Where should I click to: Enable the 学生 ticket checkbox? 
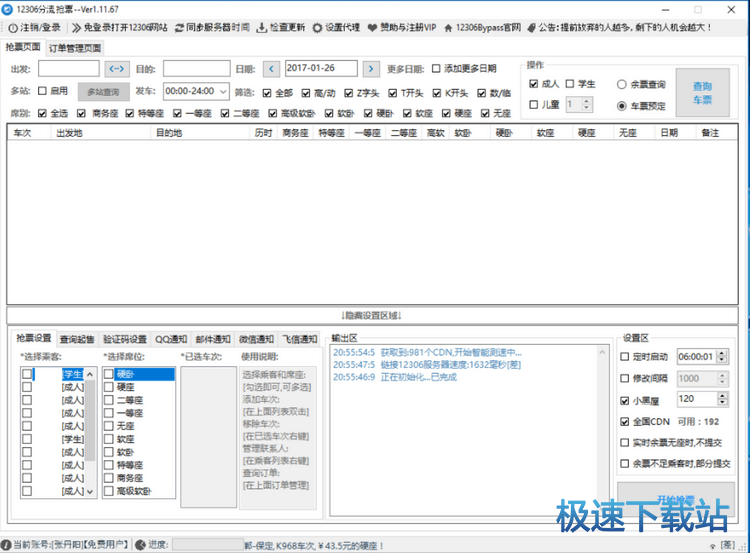pos(571,84)
